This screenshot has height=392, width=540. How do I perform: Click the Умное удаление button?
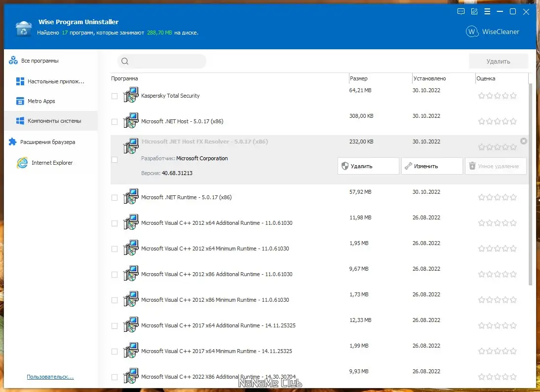pyautogui.click(x=496, y=166)
